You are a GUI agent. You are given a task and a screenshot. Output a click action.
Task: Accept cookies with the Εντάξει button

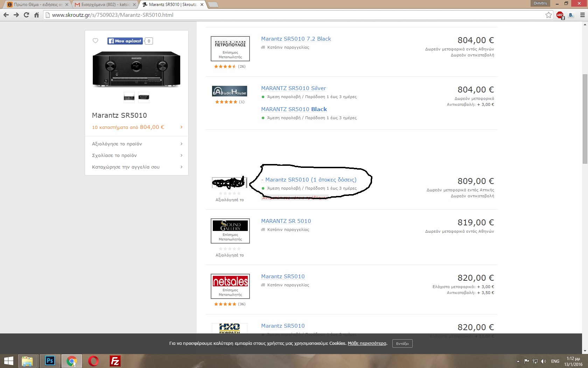pyautogui.click(x=402, y=343)
